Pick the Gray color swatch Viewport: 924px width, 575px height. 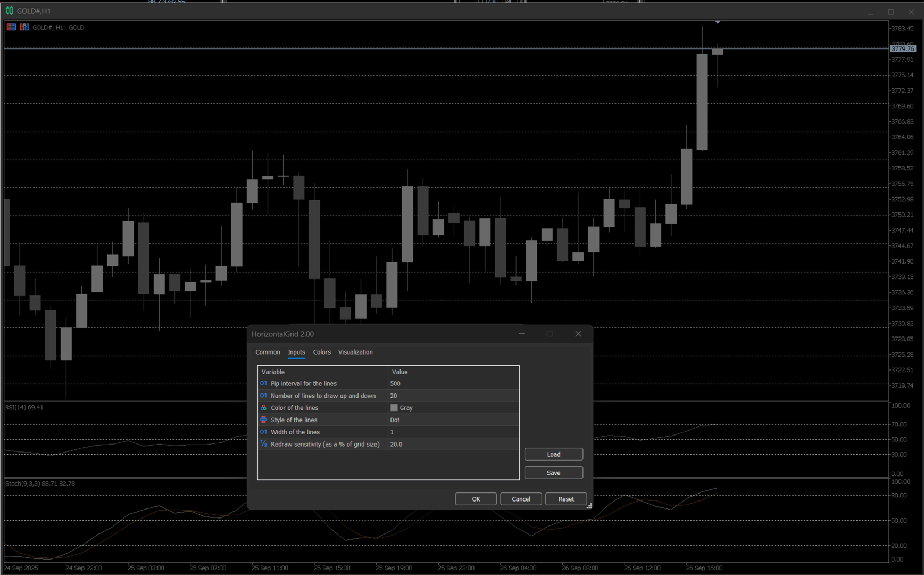point(394,408)
